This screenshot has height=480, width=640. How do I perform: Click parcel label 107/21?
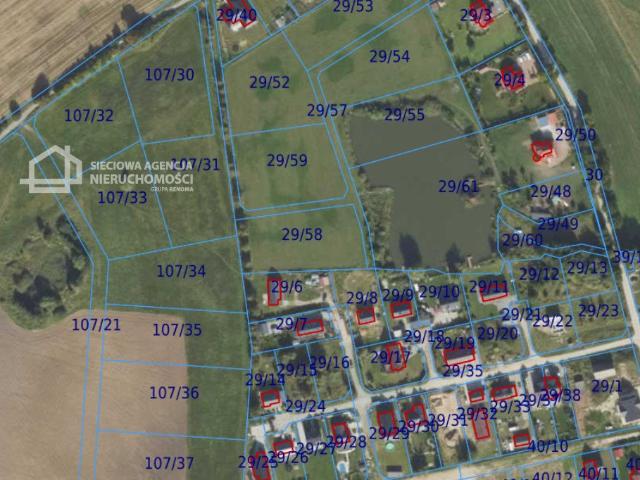click(x=96, y=325)
